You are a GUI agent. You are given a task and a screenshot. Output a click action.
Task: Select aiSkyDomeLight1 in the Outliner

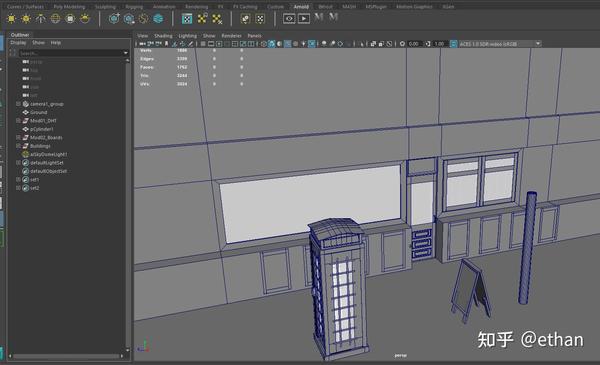click(x=48, y=154)
